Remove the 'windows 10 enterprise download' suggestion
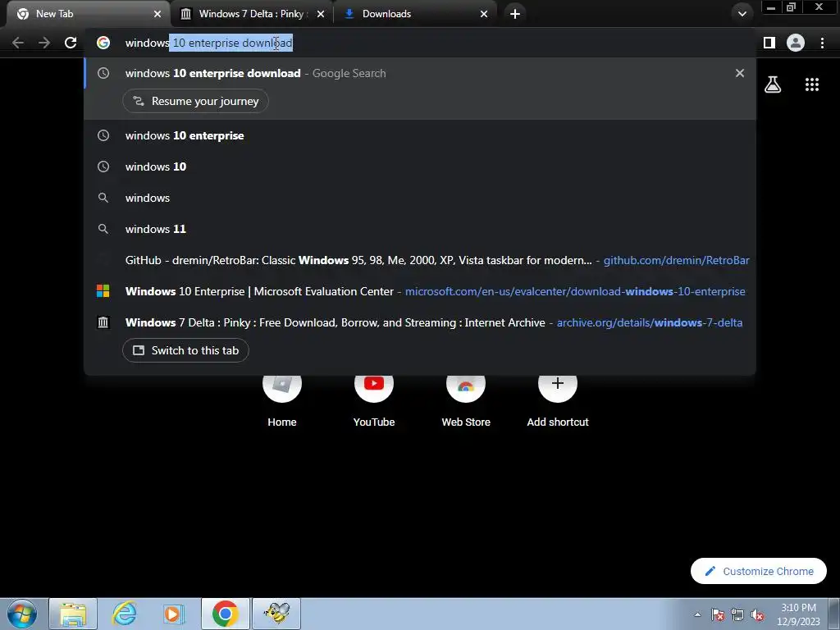The width and height of the screenshot is (840, 630). tap(740, 73)
